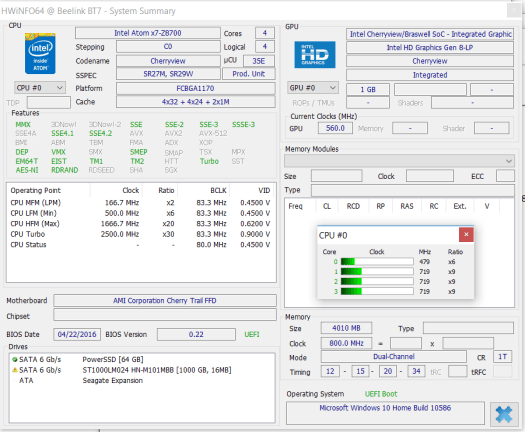Click the memory Clock 800.0 MHz field

point(346,343)
